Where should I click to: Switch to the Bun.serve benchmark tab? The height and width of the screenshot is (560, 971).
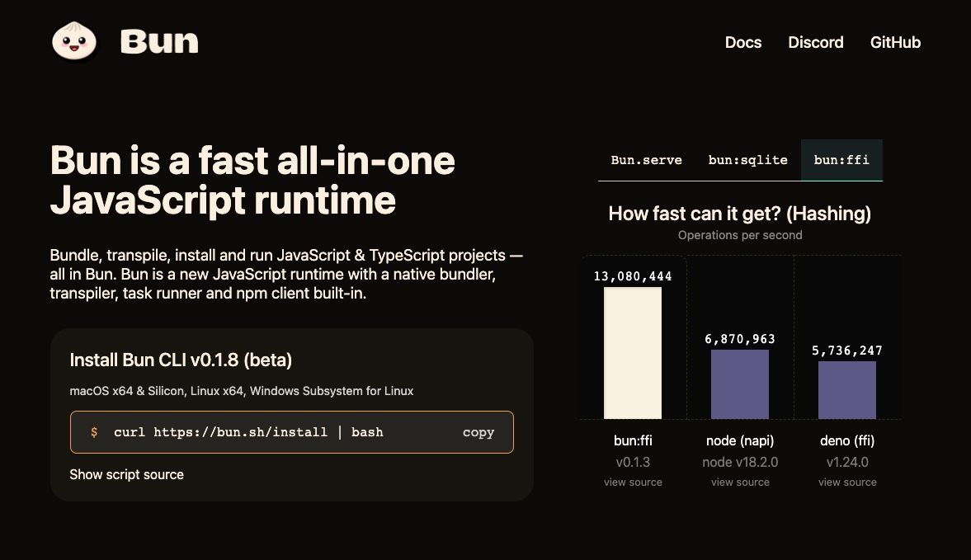click(x=647, y=160)
